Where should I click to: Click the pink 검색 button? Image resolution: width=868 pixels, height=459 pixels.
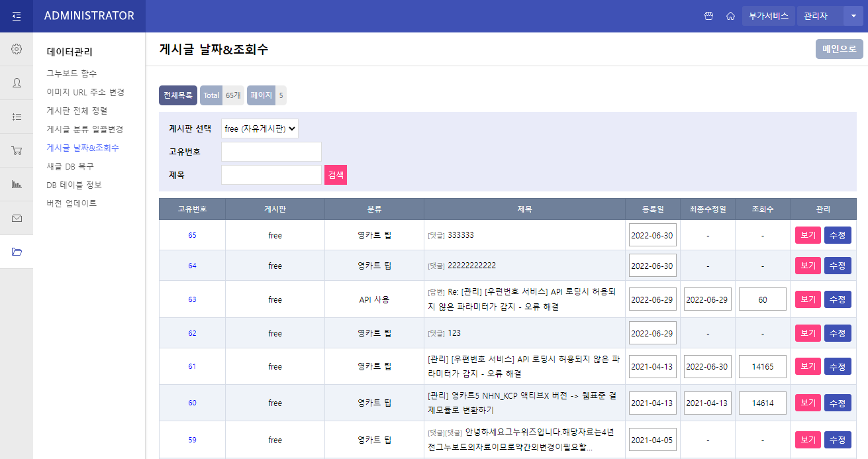[x=336, y=175]
